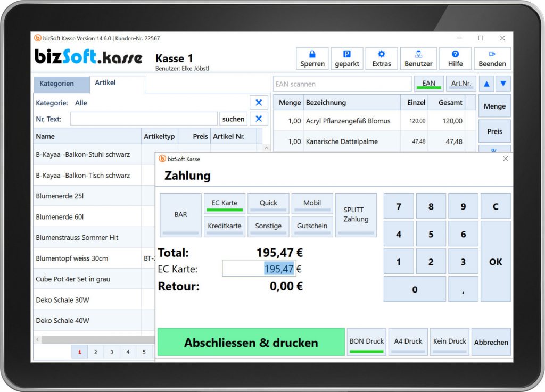The width and height of the screenshot is (545, 392).
Task: Go to article page 4
Action: pos(128,352)
